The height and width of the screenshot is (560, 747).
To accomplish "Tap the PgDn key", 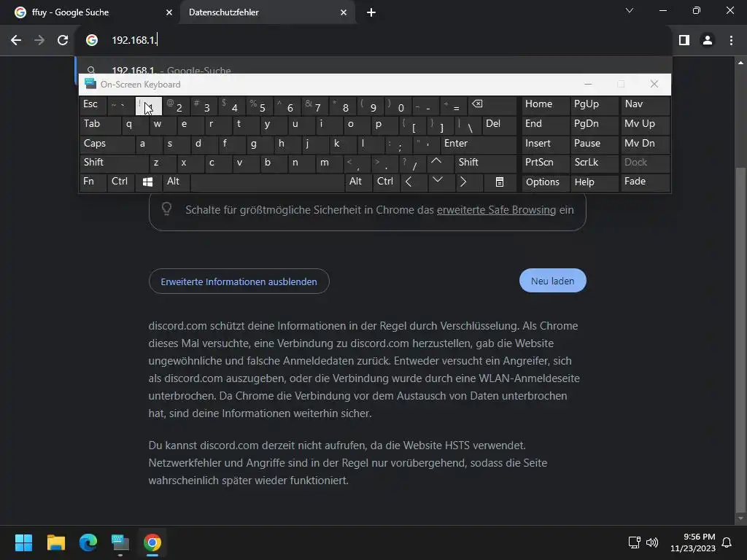I will [x=594, y=125].
